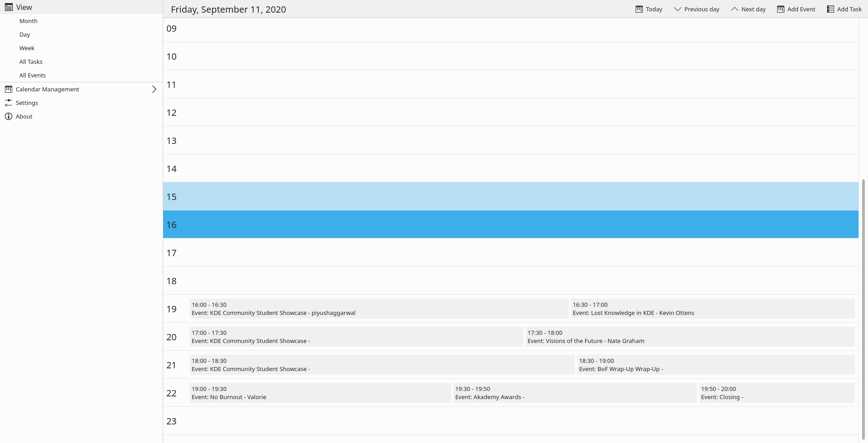Viewport: 868px width, 443px height.
Task: Click the vertical scrollbar handle
Action: 863,308
